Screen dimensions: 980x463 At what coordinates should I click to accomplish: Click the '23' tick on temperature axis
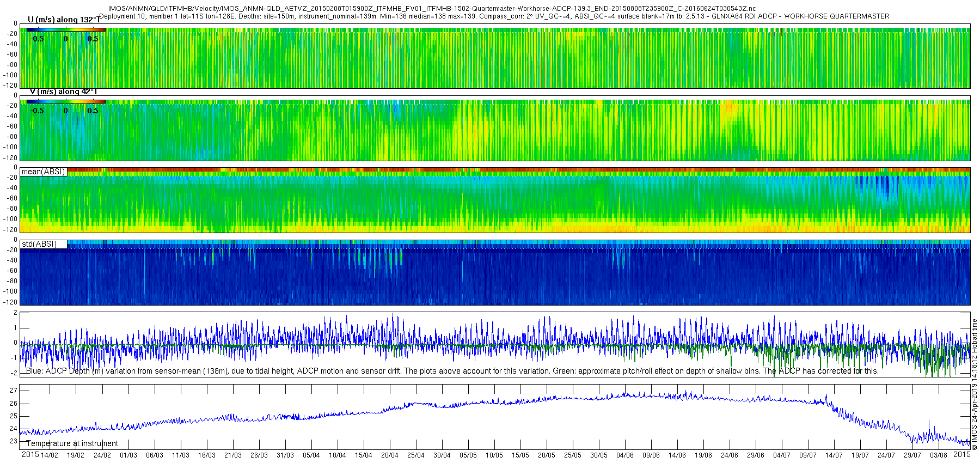(14, 442)
